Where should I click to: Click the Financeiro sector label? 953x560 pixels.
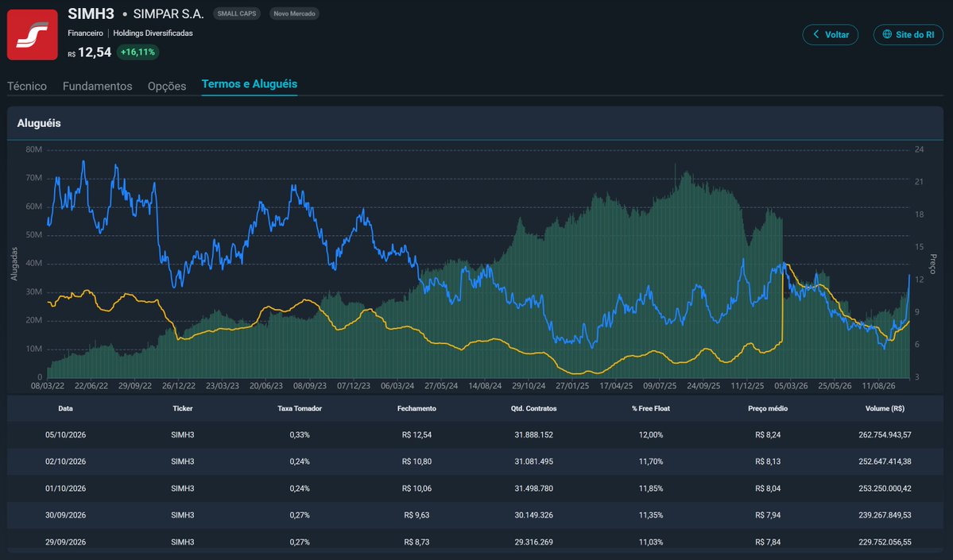pyautogui.click(x=85, y=33)
